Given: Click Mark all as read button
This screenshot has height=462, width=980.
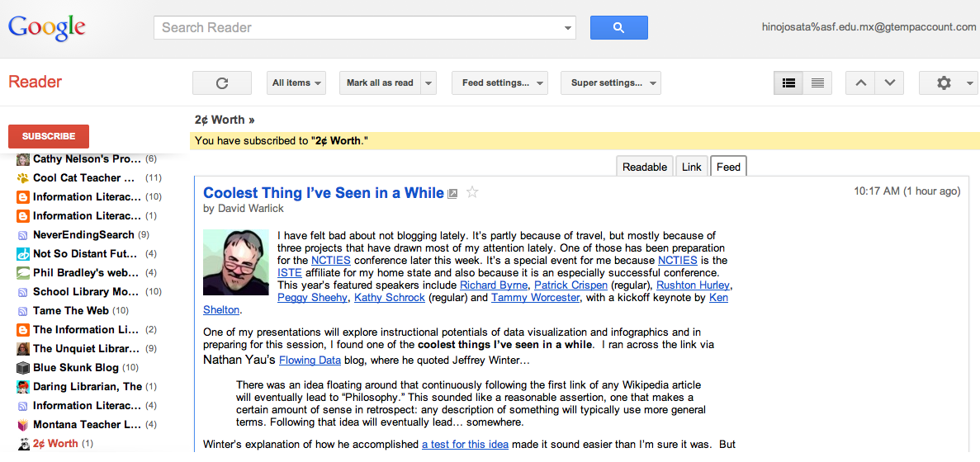Looking at the screenshot, I should (380, 83).
